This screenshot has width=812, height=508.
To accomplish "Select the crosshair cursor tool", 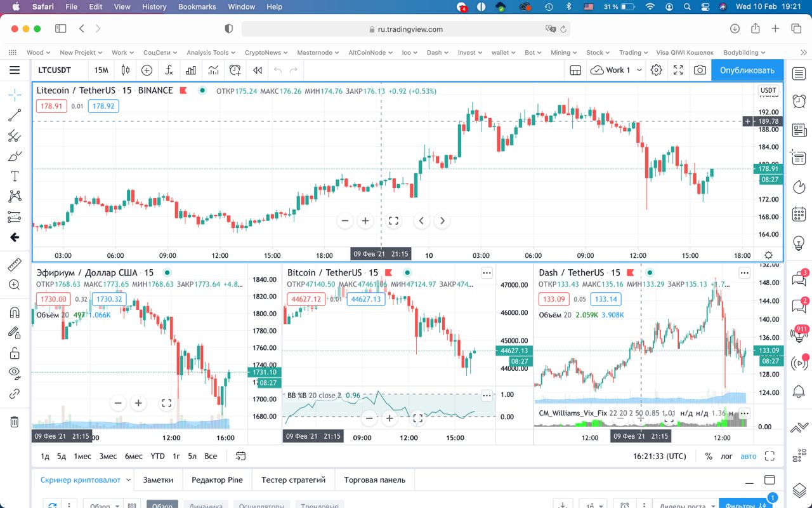I will tap(15, 95).
